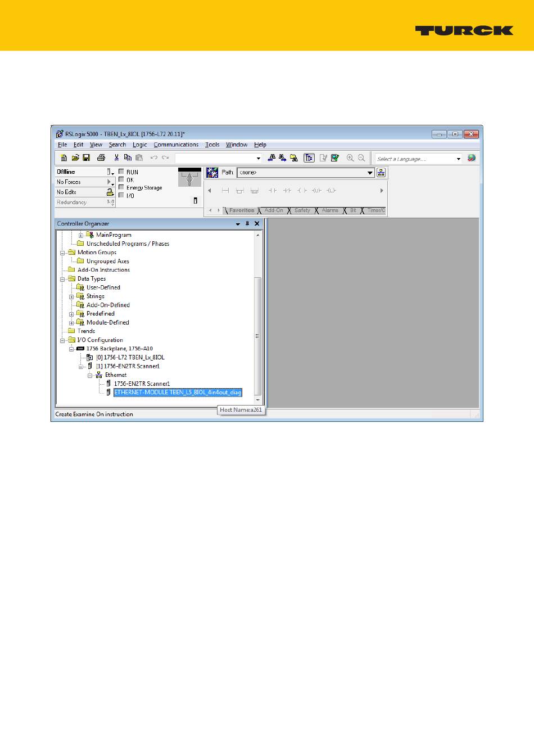Image resolution: width=534 pixels, height=756 pixels.
Task: Select the Unscheduled Programs / Phases folder
Action: coord(128,244)
